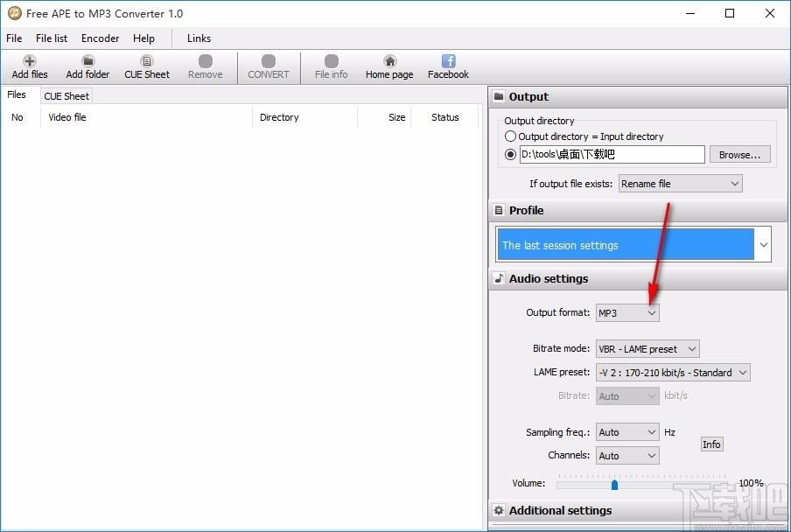
Task: Maximize the converter window
Action: point(730,14)
